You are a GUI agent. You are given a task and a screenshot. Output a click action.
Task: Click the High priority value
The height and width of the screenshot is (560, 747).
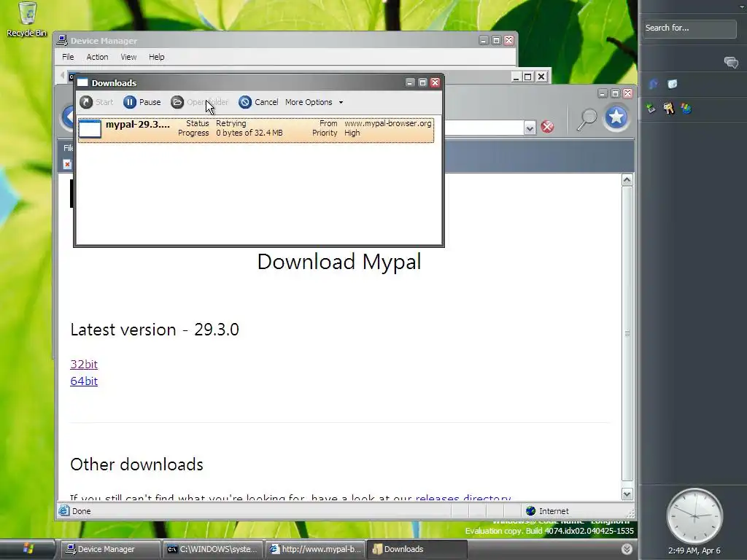(x=352, y=133)
